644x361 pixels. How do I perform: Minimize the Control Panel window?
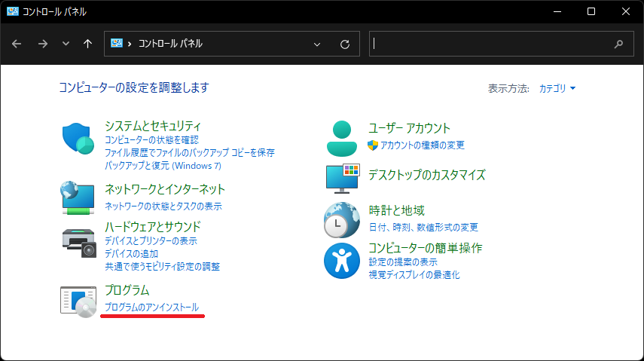557,11
